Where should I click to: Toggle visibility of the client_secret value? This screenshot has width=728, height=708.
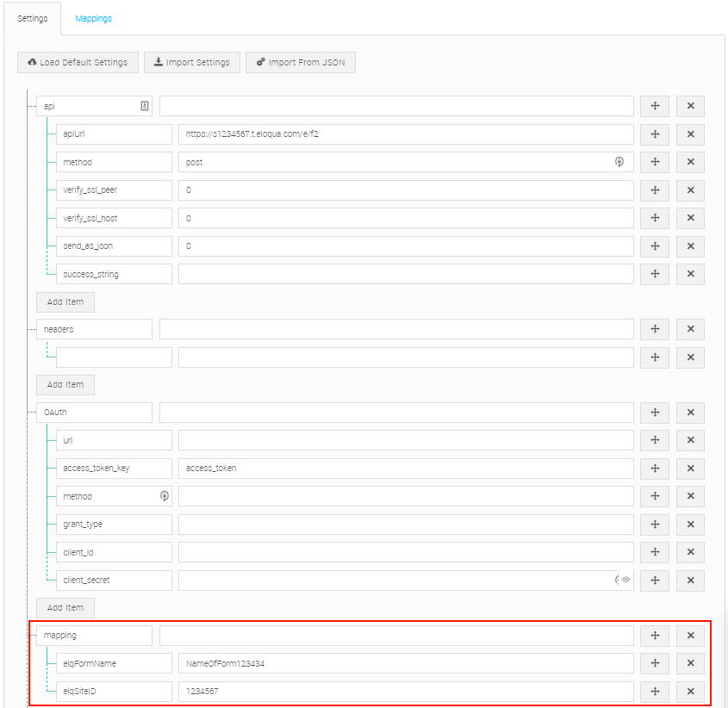627,581
